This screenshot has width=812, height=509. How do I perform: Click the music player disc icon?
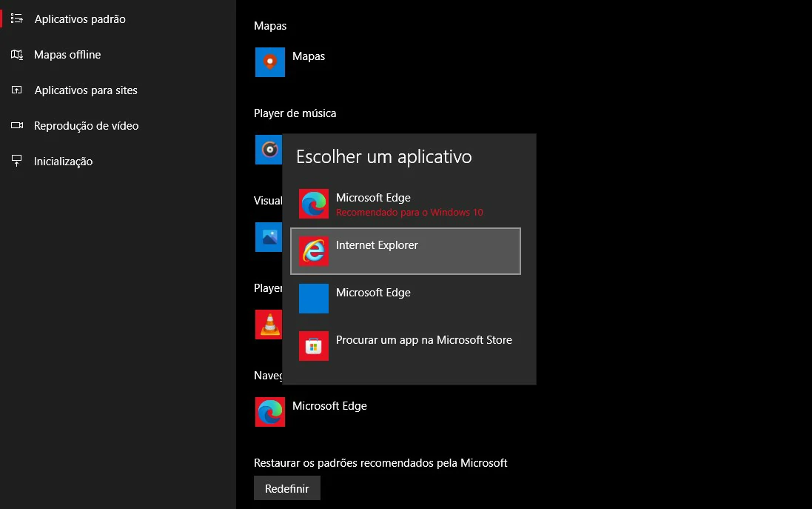click(268, 150)
